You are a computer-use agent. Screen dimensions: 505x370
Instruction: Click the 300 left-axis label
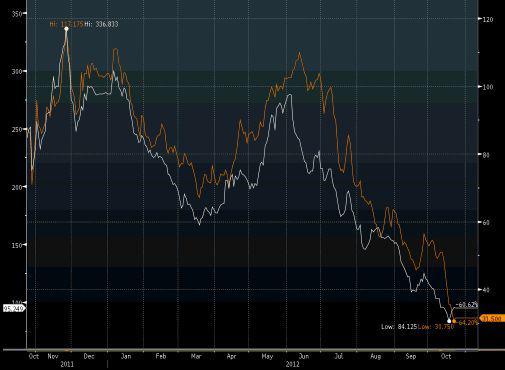coord(17,71)
